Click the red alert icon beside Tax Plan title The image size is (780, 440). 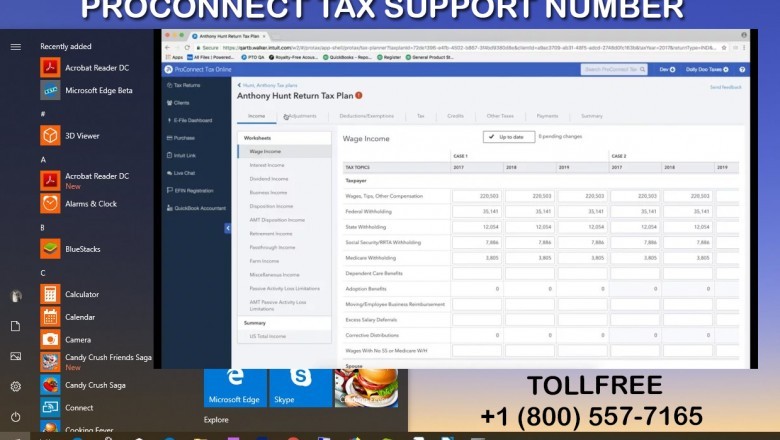tap(359, 95)
